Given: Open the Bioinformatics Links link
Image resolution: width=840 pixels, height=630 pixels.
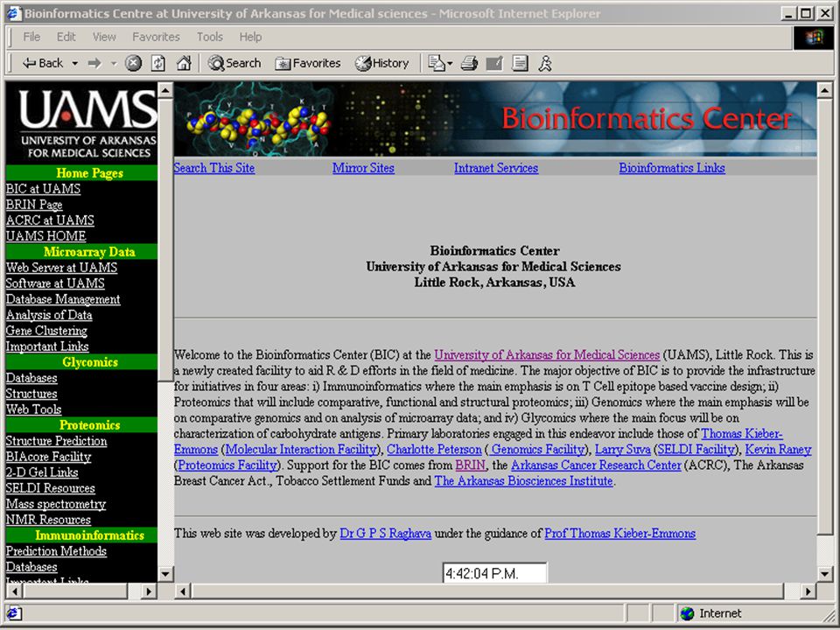Looking at the screenshot, I should 672,168.
